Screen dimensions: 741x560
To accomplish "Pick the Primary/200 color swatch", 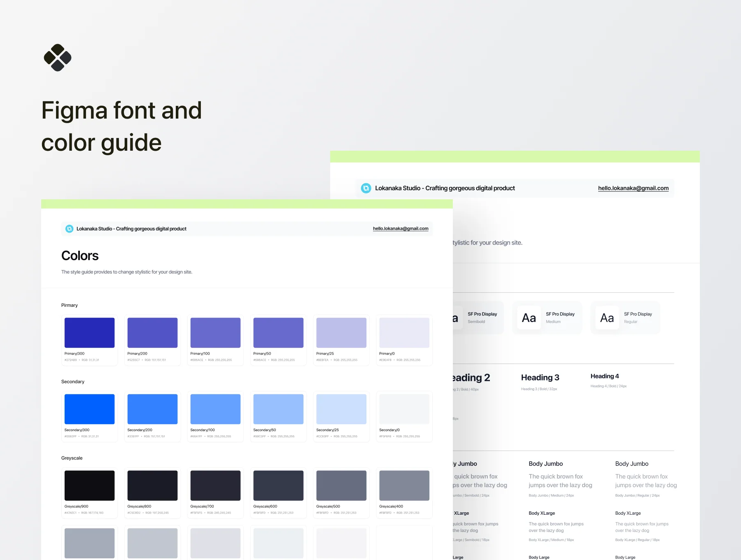I will tap(152, 333).
